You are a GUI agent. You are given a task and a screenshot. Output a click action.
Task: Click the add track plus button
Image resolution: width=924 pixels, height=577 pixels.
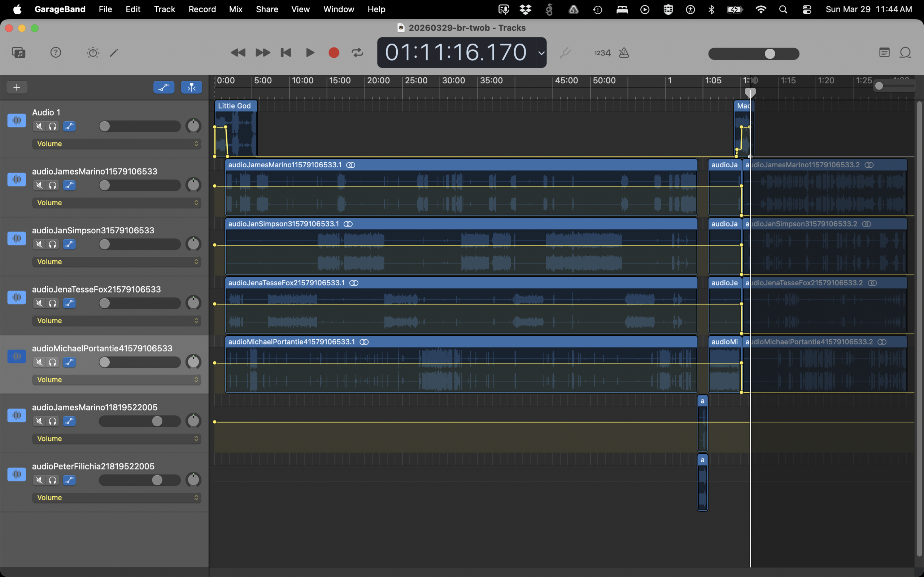(17, 87)
